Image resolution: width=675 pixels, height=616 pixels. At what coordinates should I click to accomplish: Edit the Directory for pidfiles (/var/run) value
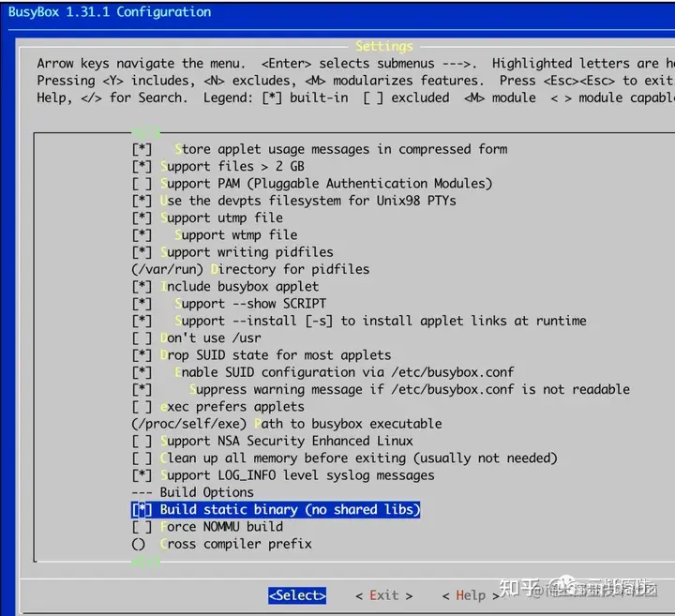point(250,269)
